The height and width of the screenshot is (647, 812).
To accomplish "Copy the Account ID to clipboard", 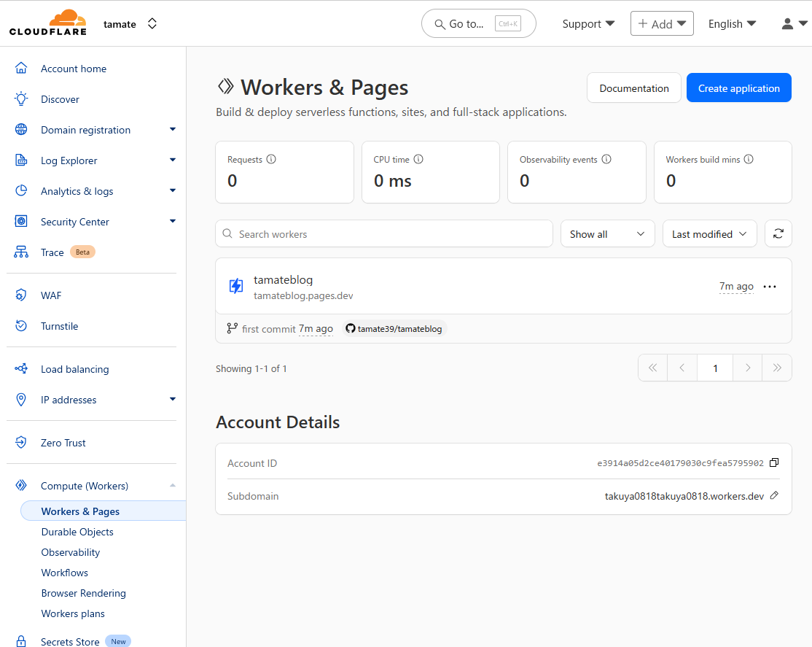I will coord(774,462).
